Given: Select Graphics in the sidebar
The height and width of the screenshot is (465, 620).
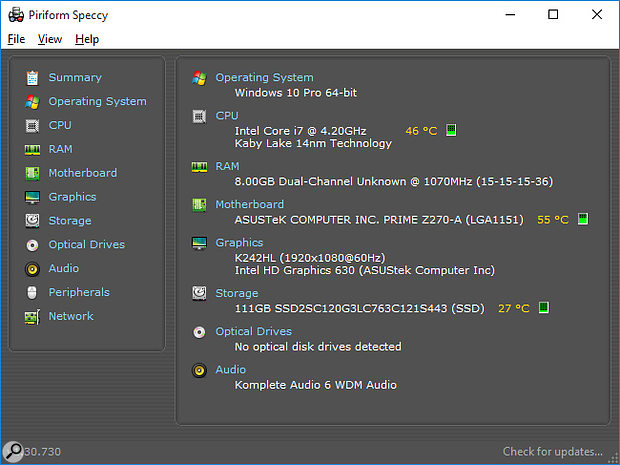Looking at the screenshot, I should [x=72, y=197].
